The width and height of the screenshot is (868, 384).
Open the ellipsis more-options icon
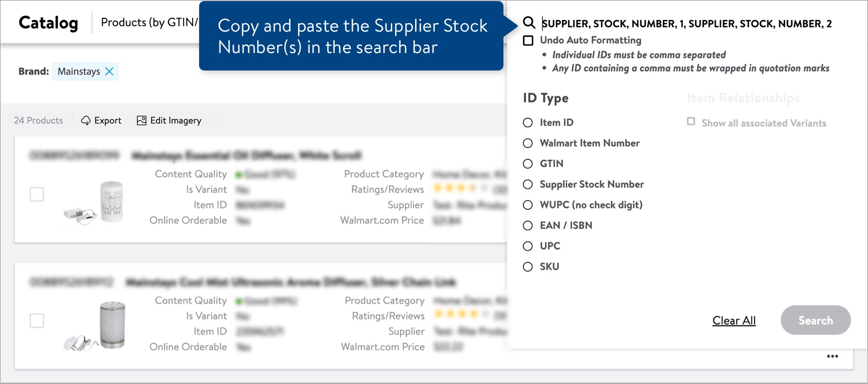832,356
